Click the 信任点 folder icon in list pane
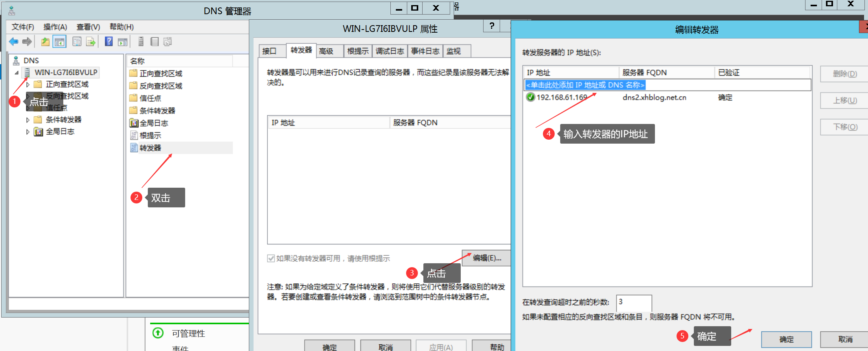This screenshot has width=868, height=351. [x=134, y=98]
